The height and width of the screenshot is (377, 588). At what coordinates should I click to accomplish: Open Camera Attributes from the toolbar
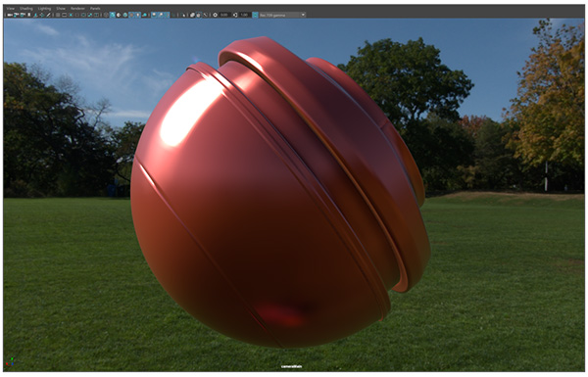pyautogui.click(x=23, y=15)
